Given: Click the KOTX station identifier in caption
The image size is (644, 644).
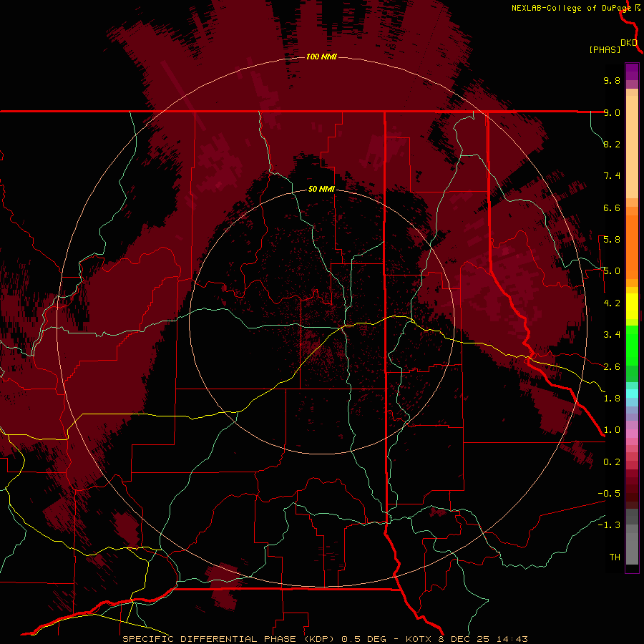Looking at the screenshot, I should [x=418, y=639].
